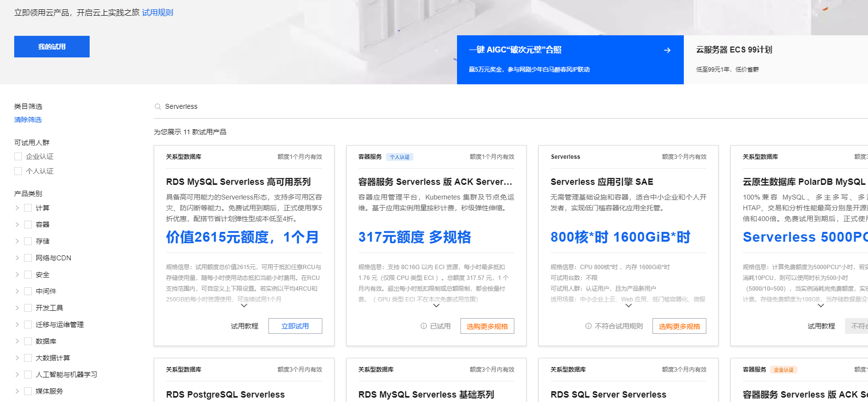Check the 迁移与运维管理 category box
This screenshot has width=868, height=402.
(x=28, y=325)
